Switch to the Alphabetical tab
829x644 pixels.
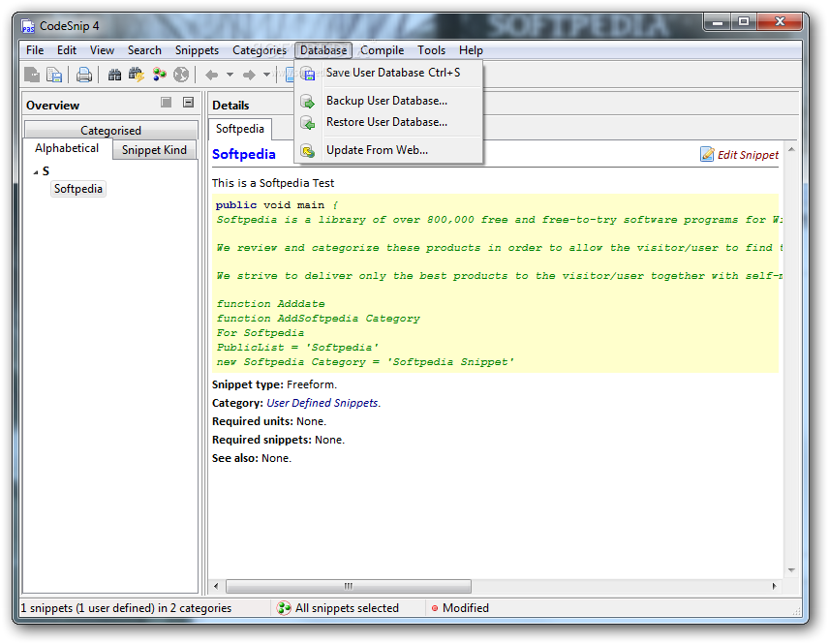(67, 148)
